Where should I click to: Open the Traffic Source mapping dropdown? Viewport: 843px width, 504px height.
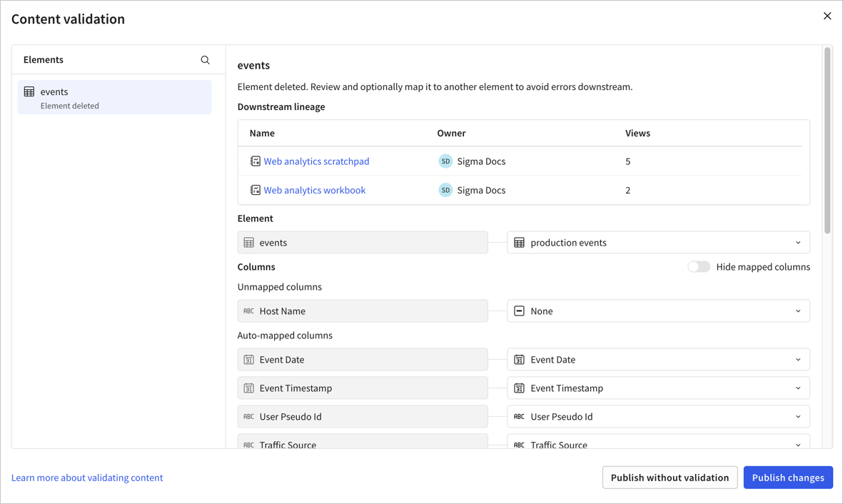[798, 444]
